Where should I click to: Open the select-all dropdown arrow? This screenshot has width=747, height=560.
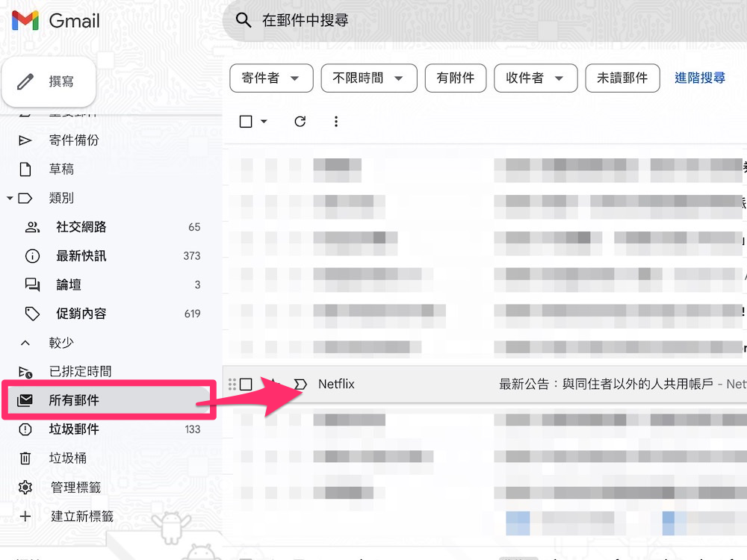264,122
